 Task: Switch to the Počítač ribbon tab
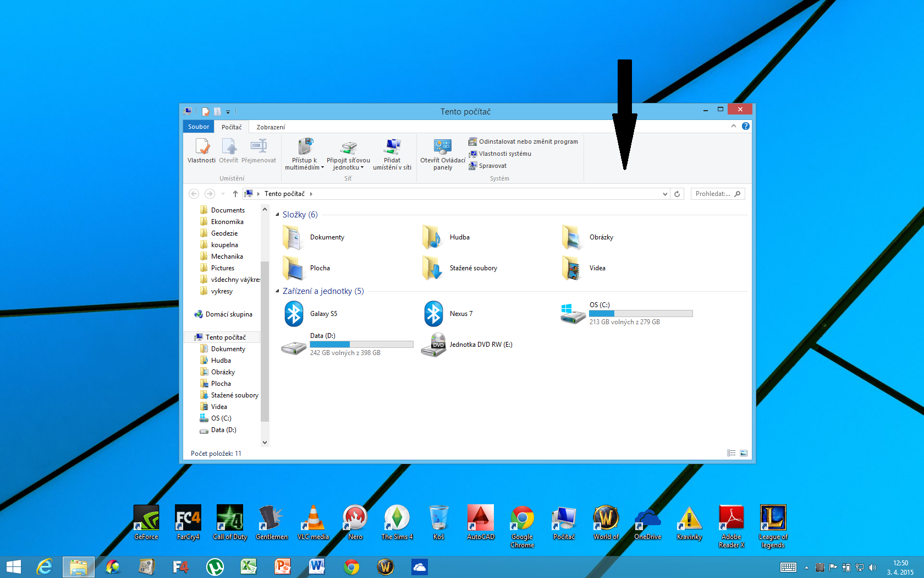(x=232, y=127)
